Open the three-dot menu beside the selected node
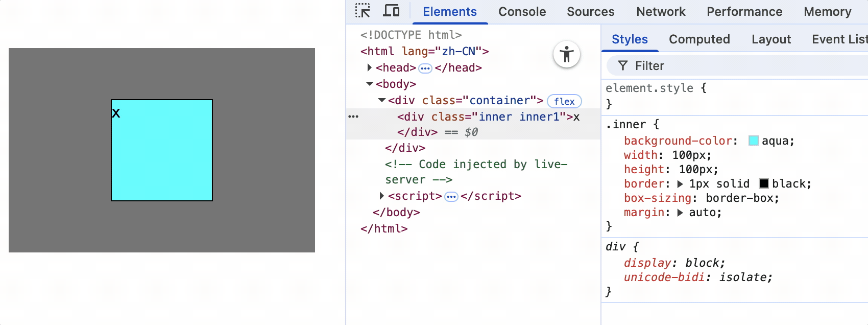The width and height of the screenshot is (868, 325). [353, 117]
